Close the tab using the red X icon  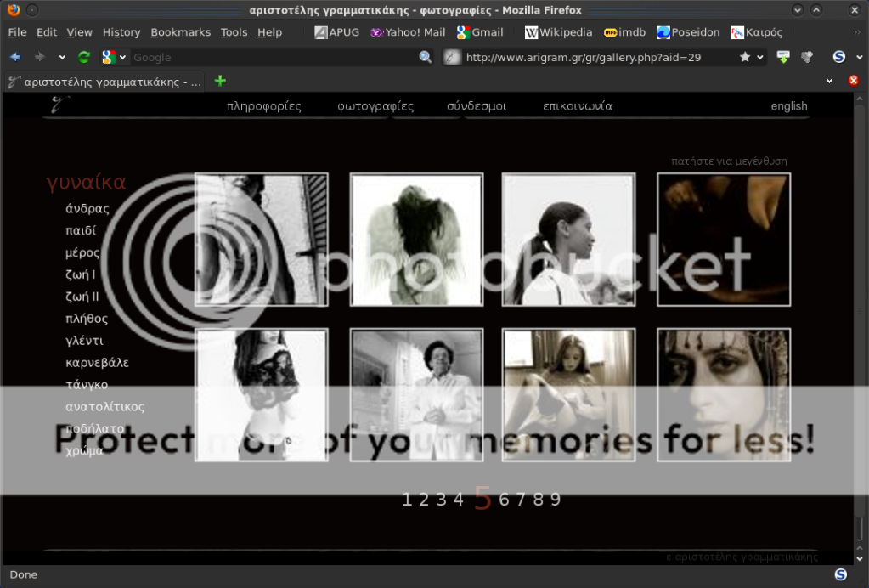pos(854,81)
